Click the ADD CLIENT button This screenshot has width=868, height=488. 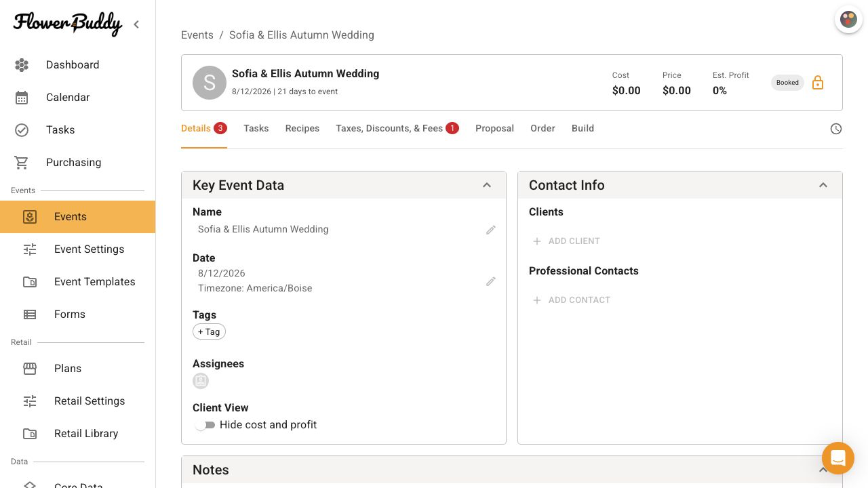(x=566, y=241)
